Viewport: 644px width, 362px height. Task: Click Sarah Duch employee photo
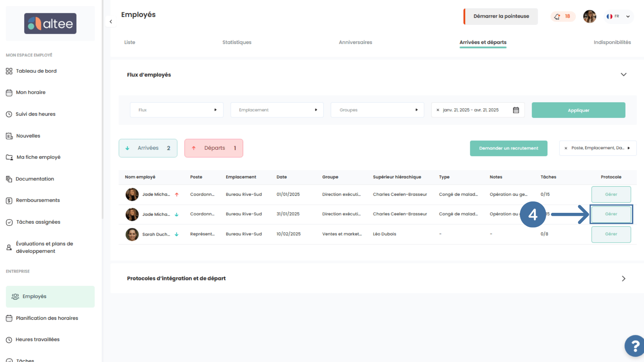(132, 234)
